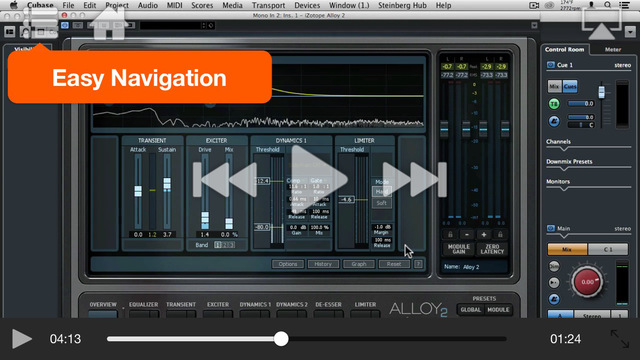Screen dimensions: 640x360
Task: Click the small play button in bottom bar
Action: click(x=21, y=339)
